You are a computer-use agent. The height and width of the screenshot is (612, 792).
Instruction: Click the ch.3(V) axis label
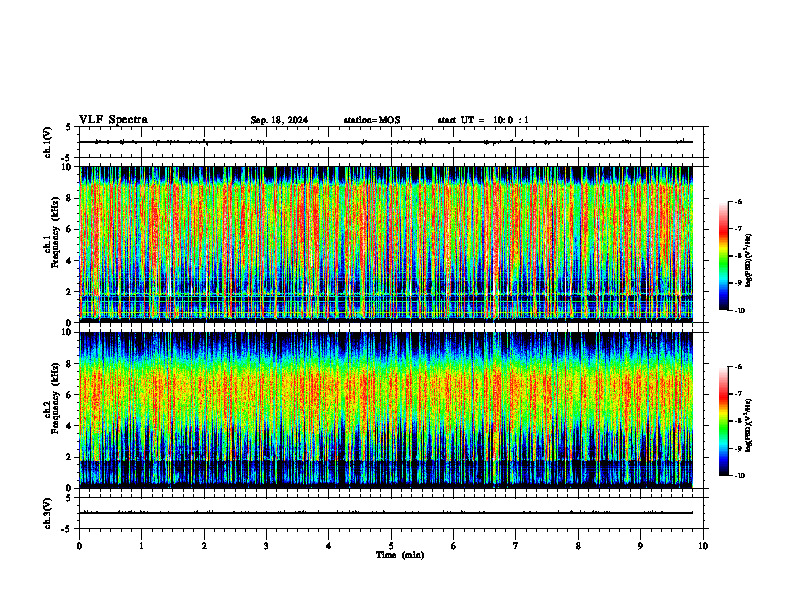[x=47, y=513]
